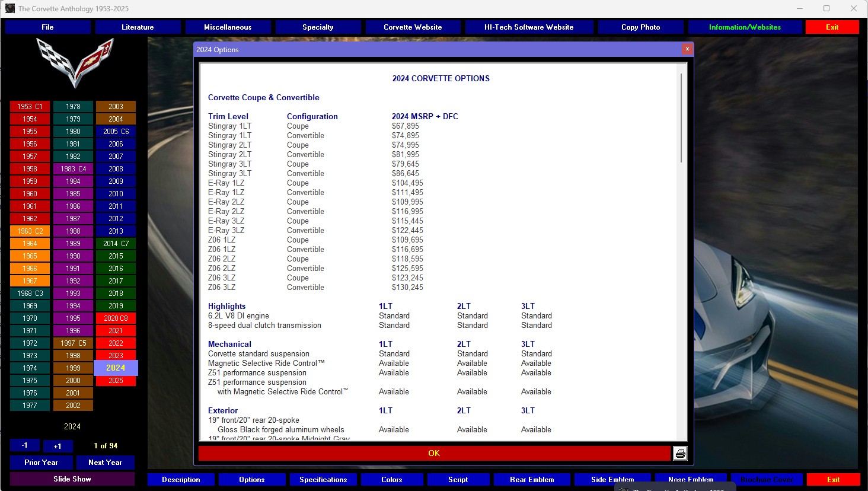The image size is (868, 491).
Task: Select model year 1982
Action: (x=73, y=157)
